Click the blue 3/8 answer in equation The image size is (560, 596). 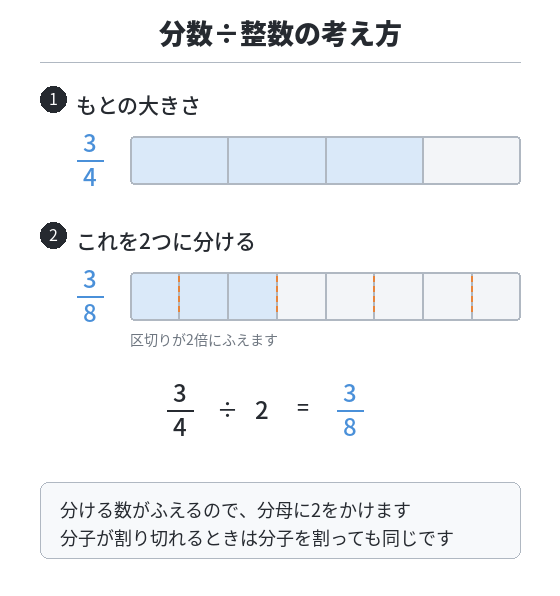tap(350, 411)
